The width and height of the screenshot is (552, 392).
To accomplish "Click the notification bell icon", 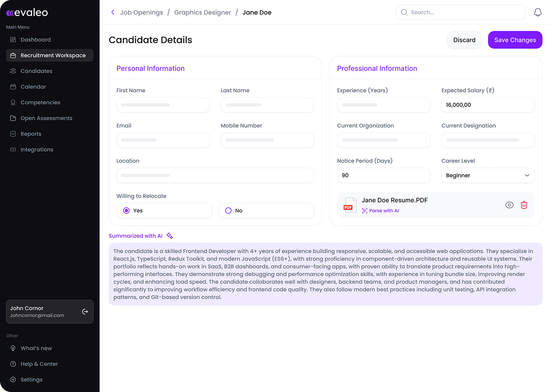I will point(538,12).
